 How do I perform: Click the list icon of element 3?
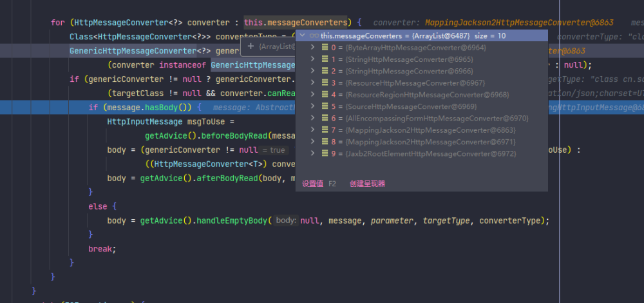325,83
